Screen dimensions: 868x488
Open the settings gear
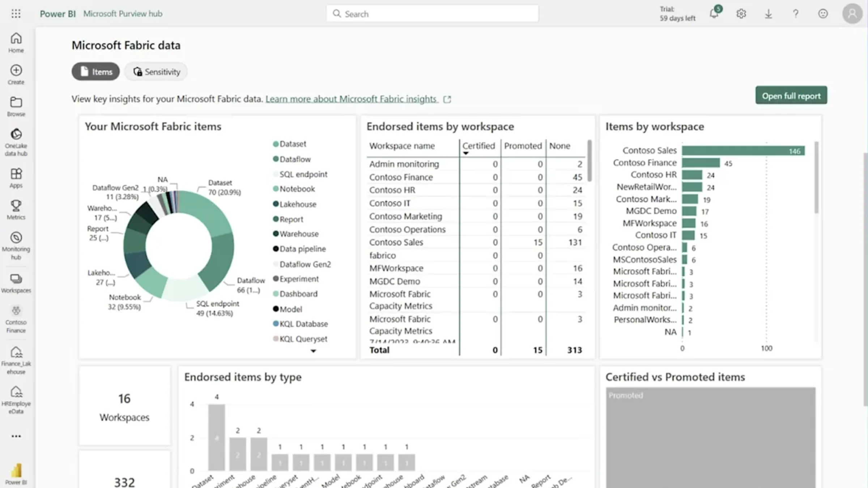click(741, 13)
